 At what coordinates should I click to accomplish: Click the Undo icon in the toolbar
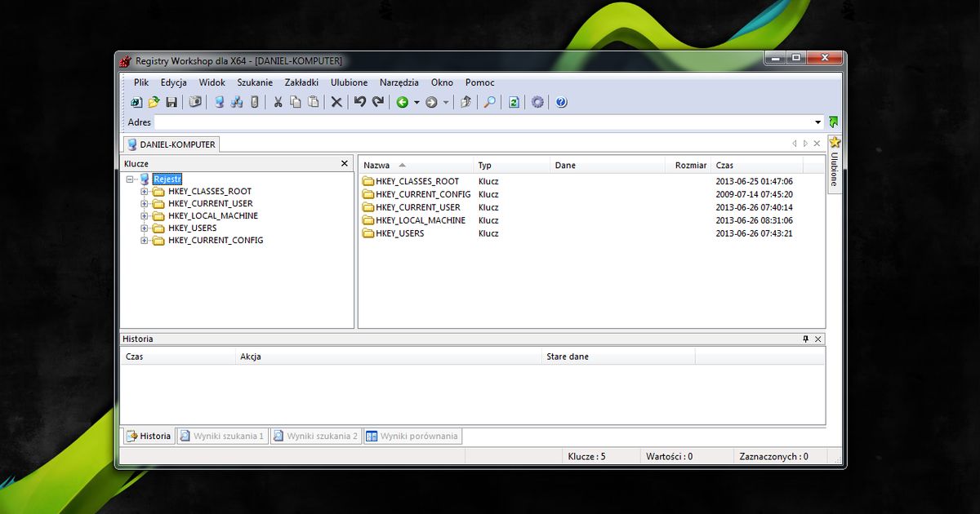(x=360, y=102)
